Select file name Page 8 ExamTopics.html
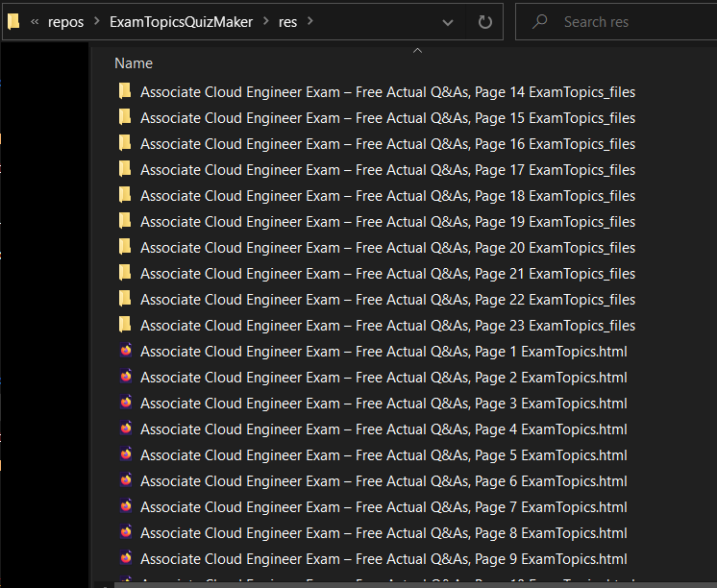 point(384,533)
